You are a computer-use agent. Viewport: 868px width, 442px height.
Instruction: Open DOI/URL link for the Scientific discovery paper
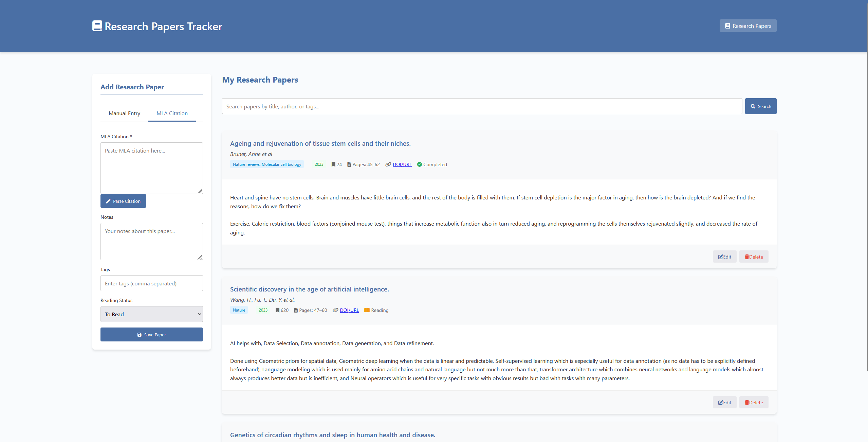(x=349, y=310)
